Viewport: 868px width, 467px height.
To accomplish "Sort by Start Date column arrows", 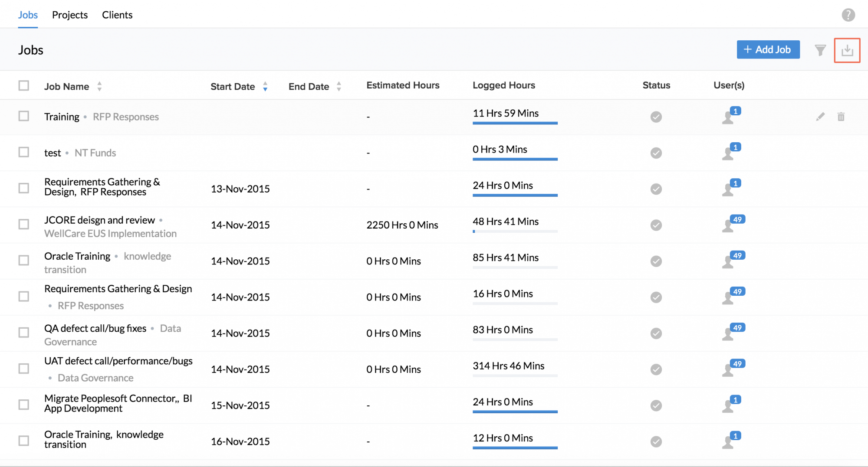I will click(265, 86).
